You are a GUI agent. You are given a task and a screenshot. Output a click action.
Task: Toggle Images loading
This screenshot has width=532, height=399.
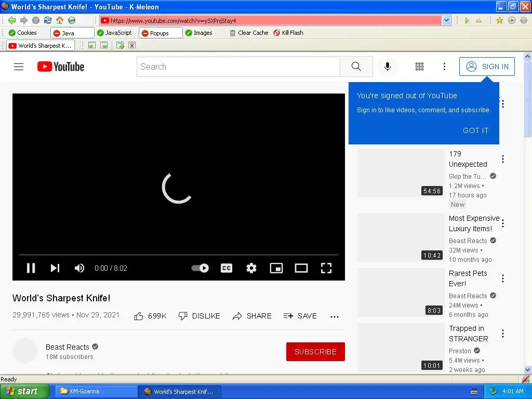point(199,33)
